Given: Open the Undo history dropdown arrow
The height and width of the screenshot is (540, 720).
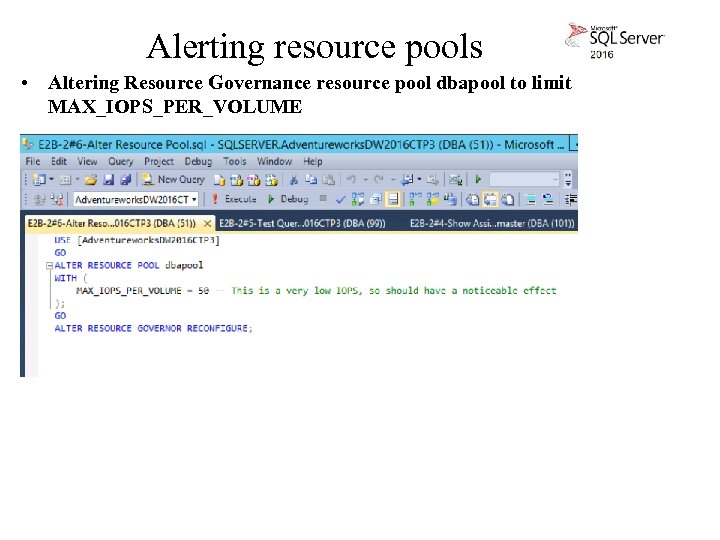Looking at the screenshot, I should point(366,179).
